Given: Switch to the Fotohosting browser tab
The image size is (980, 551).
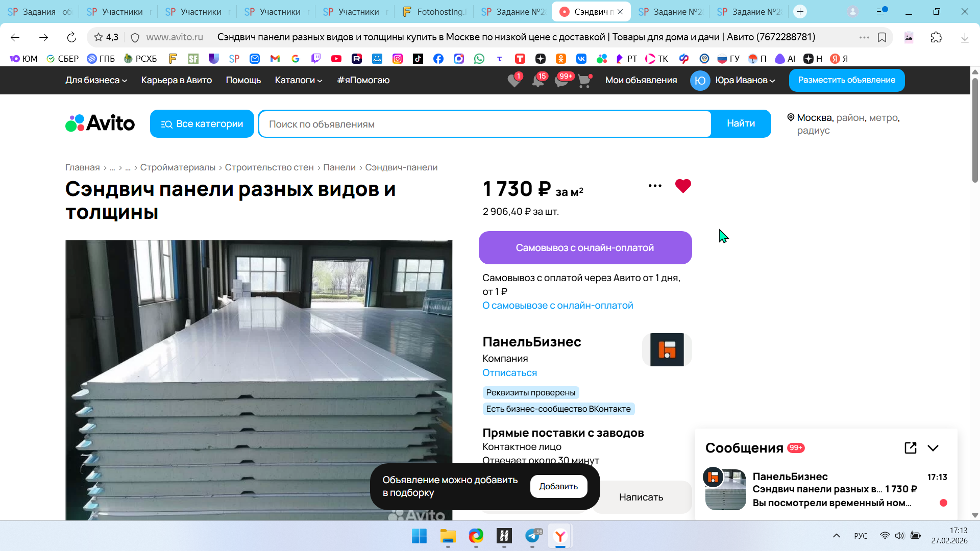Looking at the screenshot, I should pos(435,12).
